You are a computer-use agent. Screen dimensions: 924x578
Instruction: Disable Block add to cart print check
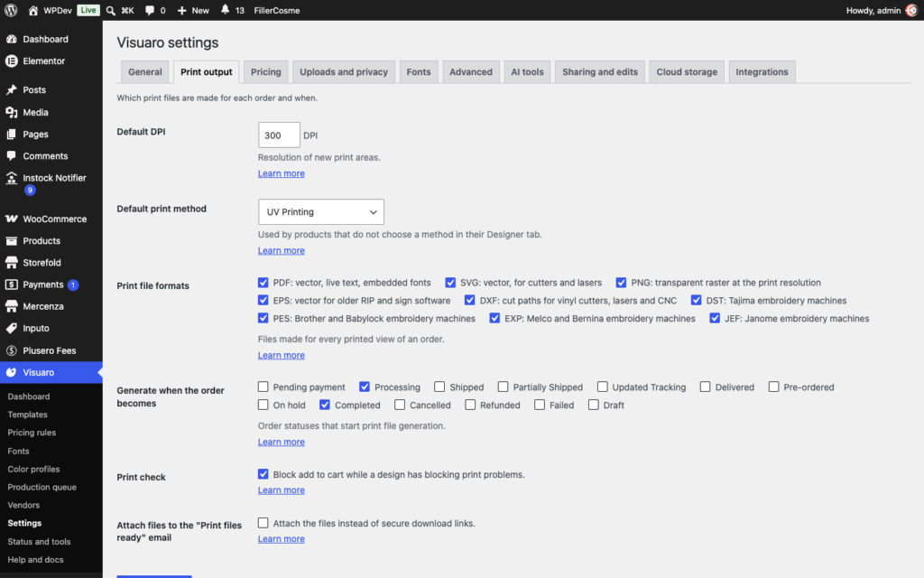coord(263,474)
